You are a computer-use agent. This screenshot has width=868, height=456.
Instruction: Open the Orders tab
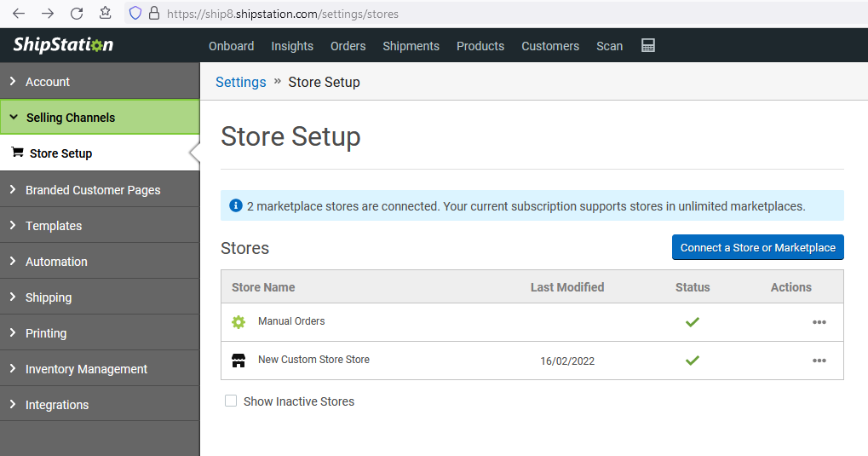[348, 46]
